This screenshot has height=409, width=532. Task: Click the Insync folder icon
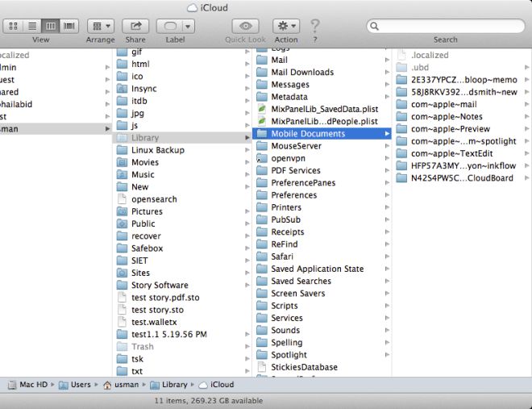[x=122, y=89]
